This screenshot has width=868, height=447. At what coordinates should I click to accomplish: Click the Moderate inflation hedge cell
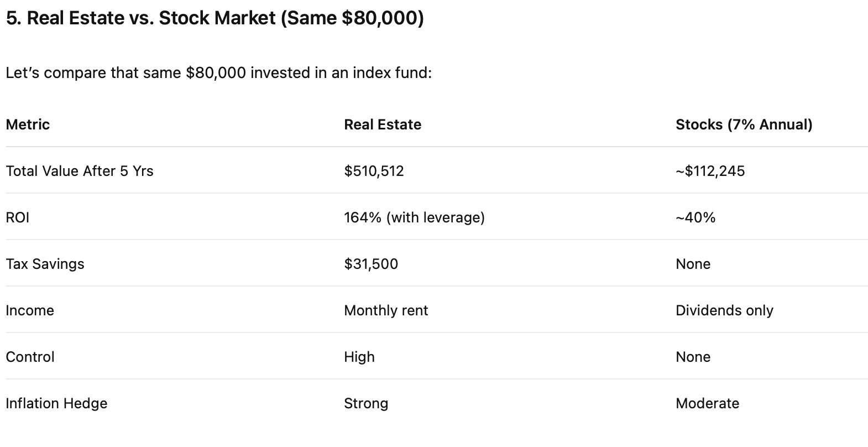click(x=707, y=403)
